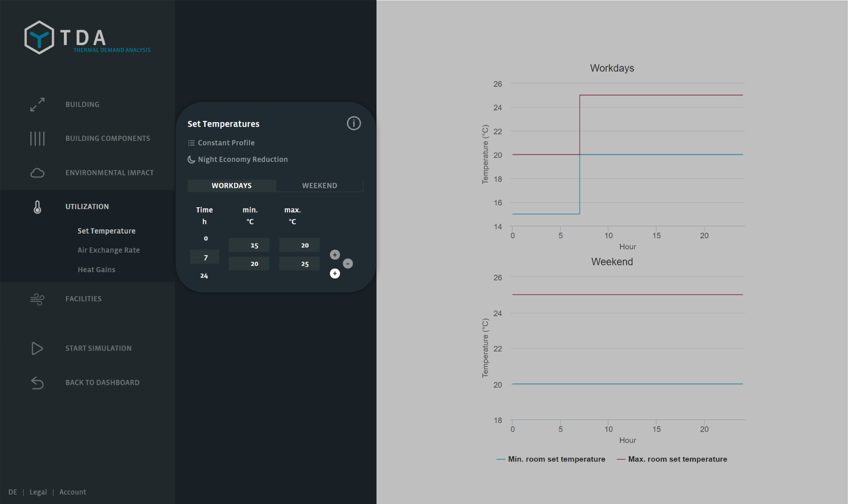Click the Facilities wind icon
848x504 pixels.
point(37,299)
